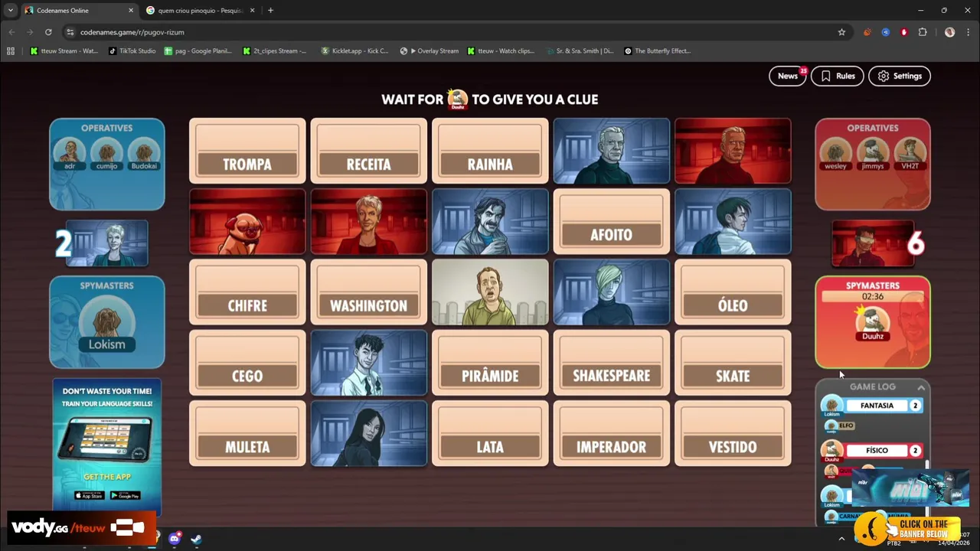Click the jimmys operative avatar
980x551 pixels.
pos(873,152)
